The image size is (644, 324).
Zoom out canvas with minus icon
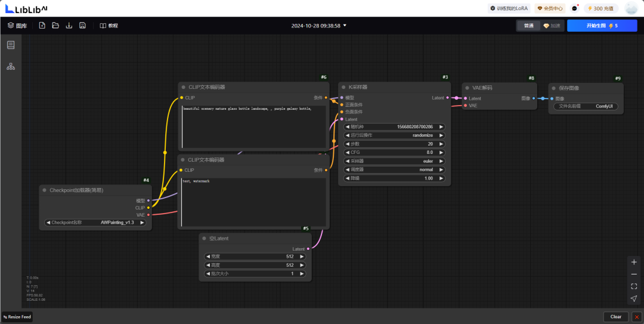(634, 274)
